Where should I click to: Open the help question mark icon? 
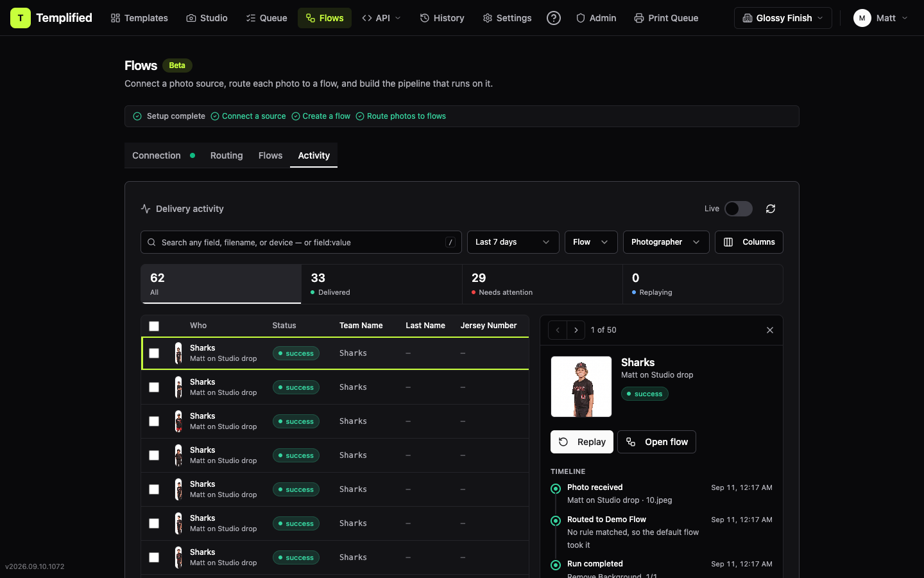coord(554,18)
